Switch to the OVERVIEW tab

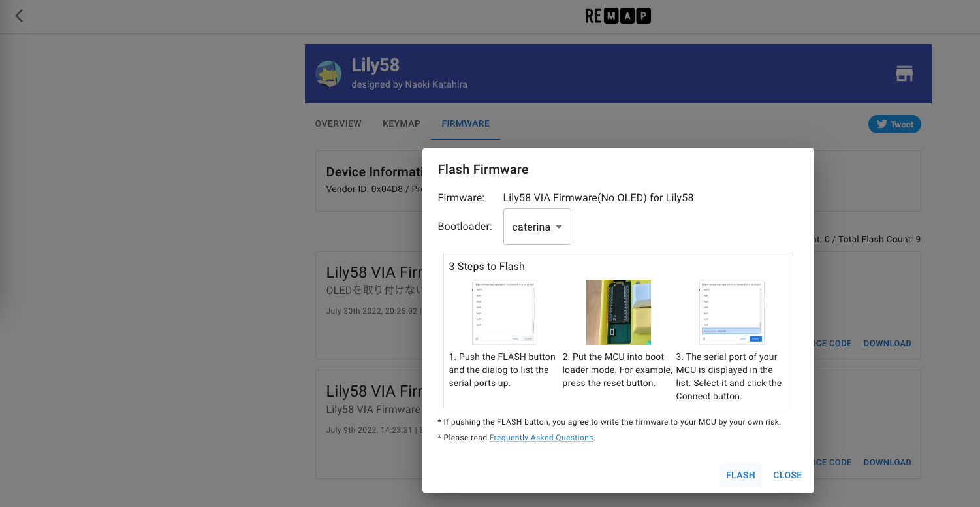click(338, 123)
